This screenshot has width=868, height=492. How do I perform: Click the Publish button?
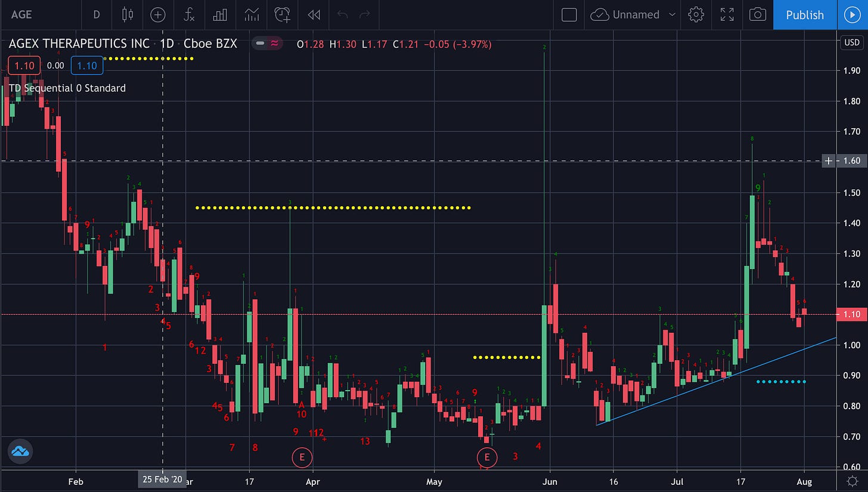(x=804, y=15)
